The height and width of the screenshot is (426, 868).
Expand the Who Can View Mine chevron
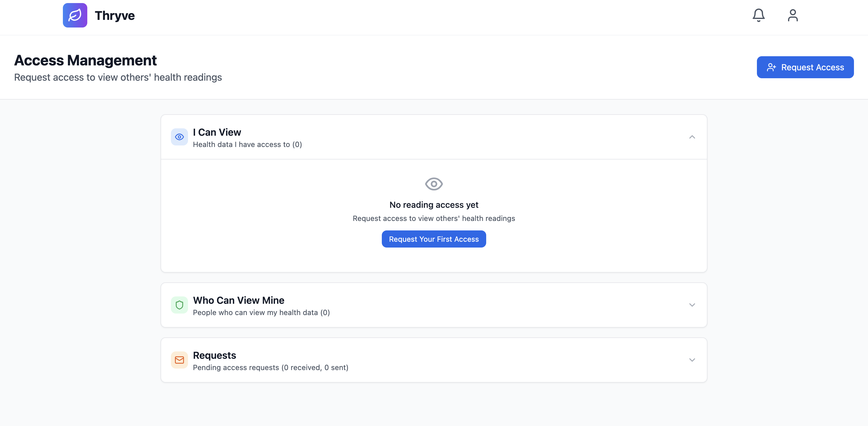point(692,305)
